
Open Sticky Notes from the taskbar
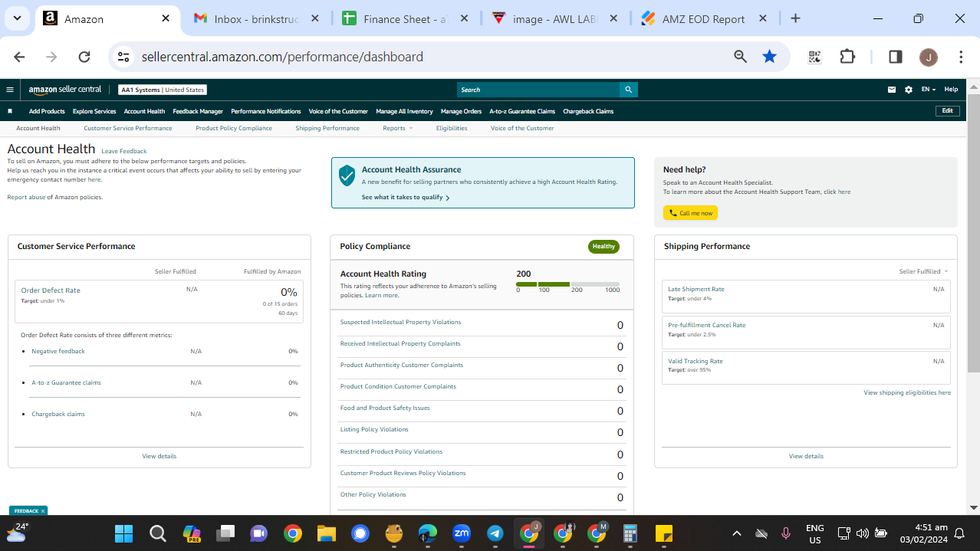pos(664,533)
